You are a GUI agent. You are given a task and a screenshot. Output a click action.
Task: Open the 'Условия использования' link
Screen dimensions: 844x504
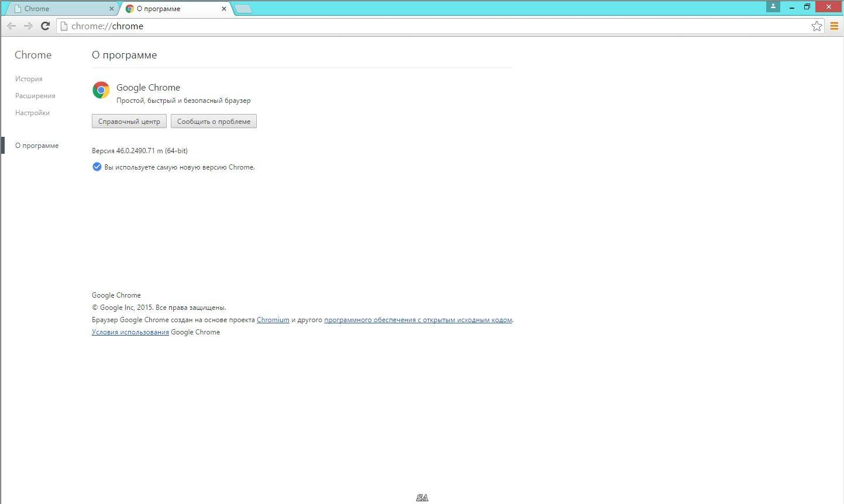point(130,332)
